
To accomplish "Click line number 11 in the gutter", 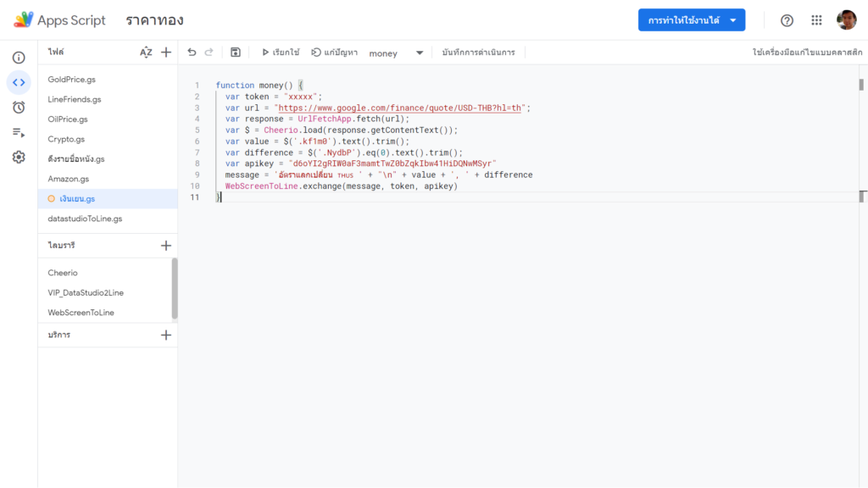I will (195, 197).
